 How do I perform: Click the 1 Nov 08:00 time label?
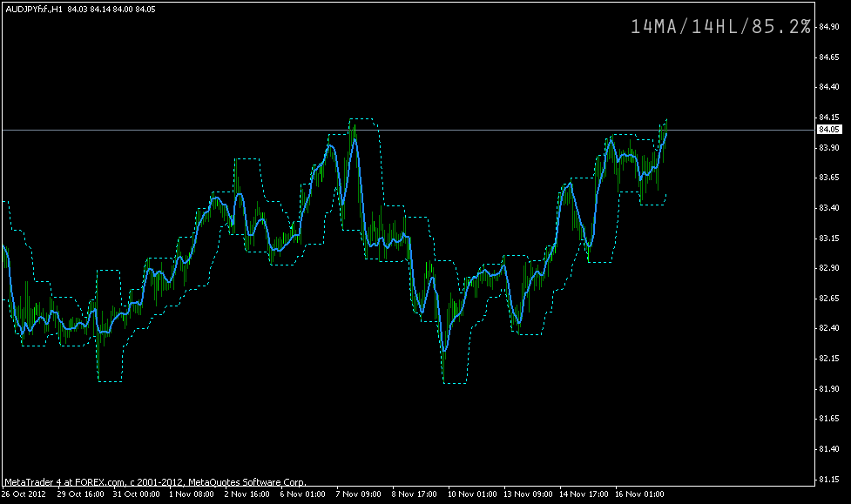coord(192,494)
